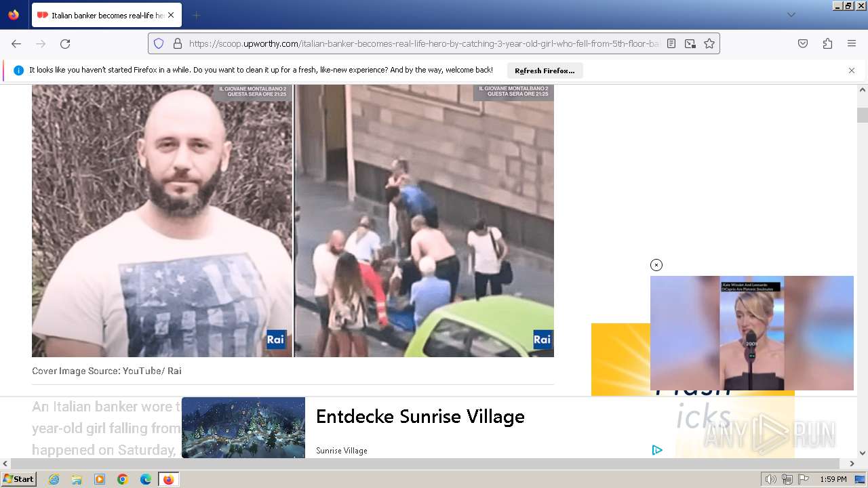The width and height of the screenshot is (868, 488).
Task: Reload the current page
Action: click(x=65, y=43)
